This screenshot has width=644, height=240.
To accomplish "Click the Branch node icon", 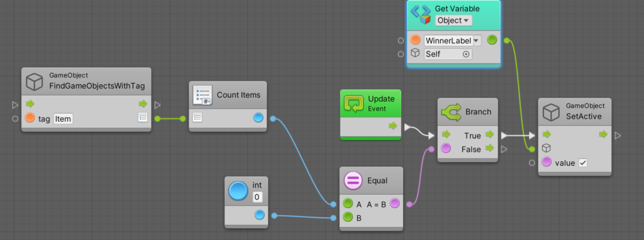I will tap(450, 112).
